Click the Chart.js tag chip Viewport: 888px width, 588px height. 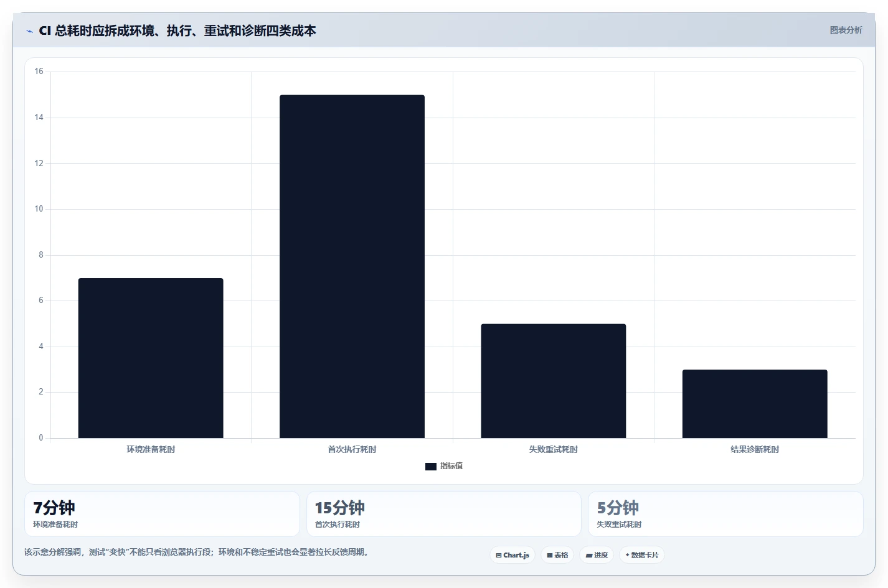(x=512, y=555)
